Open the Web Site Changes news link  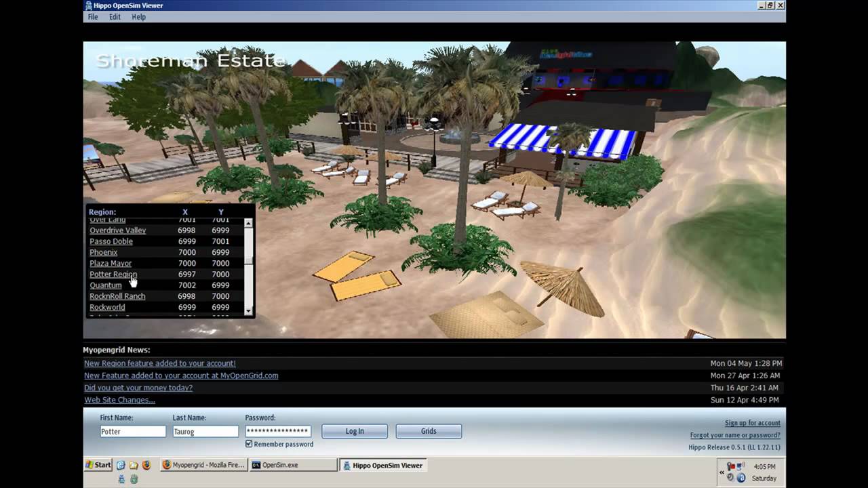(119, 400)
